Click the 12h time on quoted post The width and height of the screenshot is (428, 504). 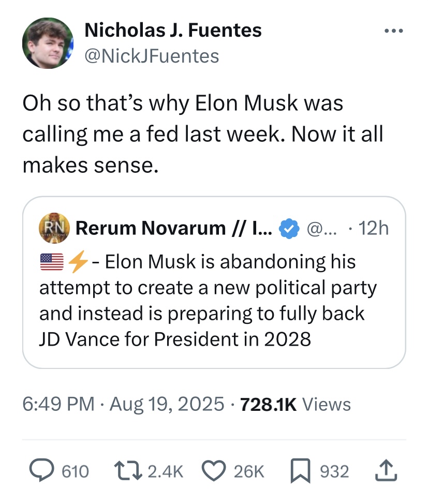pyautogui.click(x=373, y=229)
